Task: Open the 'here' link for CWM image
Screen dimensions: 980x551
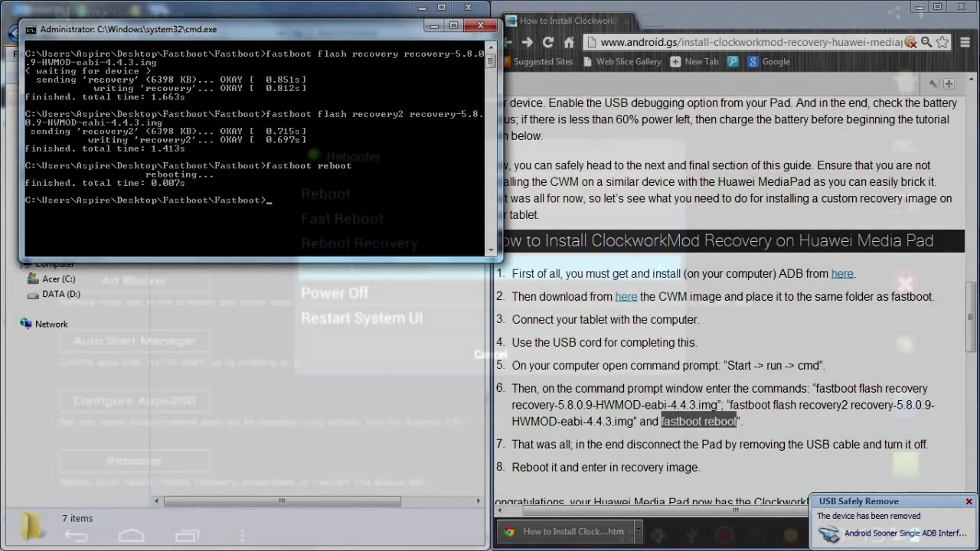Action: coord(626,296)
